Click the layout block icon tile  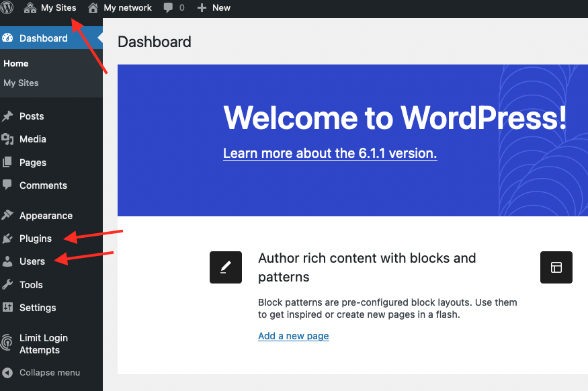[x=556, y=267]
